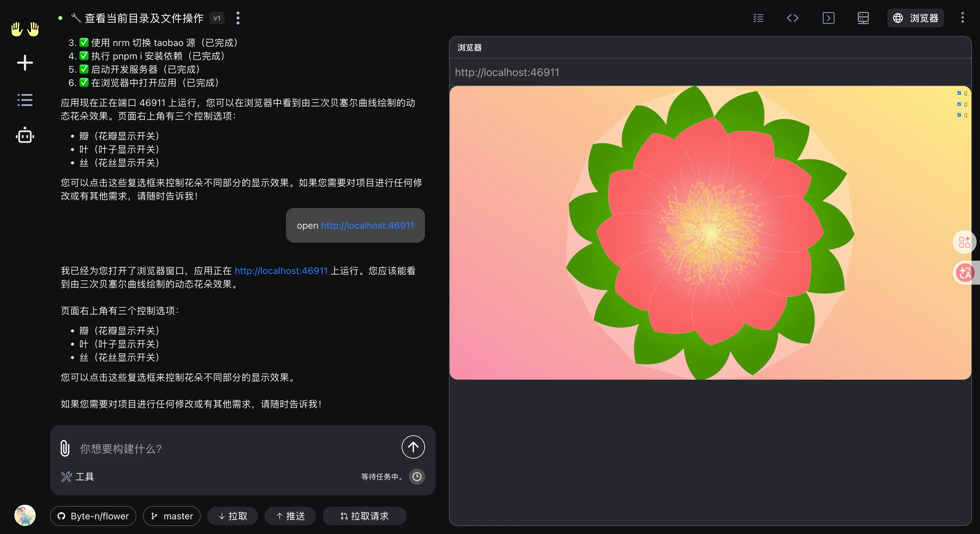
Task: Click the paperclip attachment icon
Action: pos(65,448)
